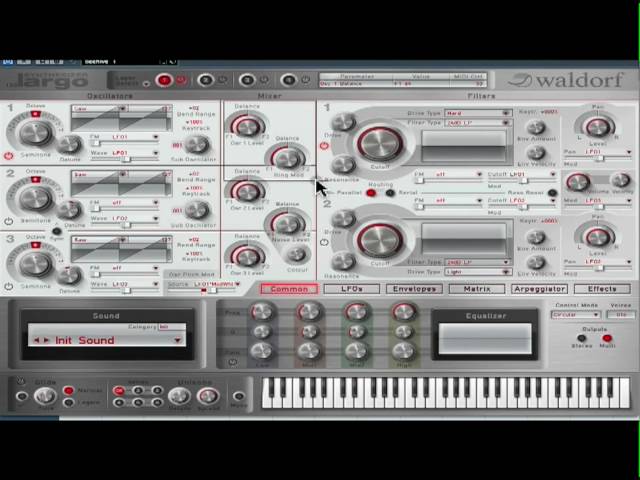Screen dimensions: 640x480
Task: Click the Unison Spread knob
Action: tap(208, 395)
